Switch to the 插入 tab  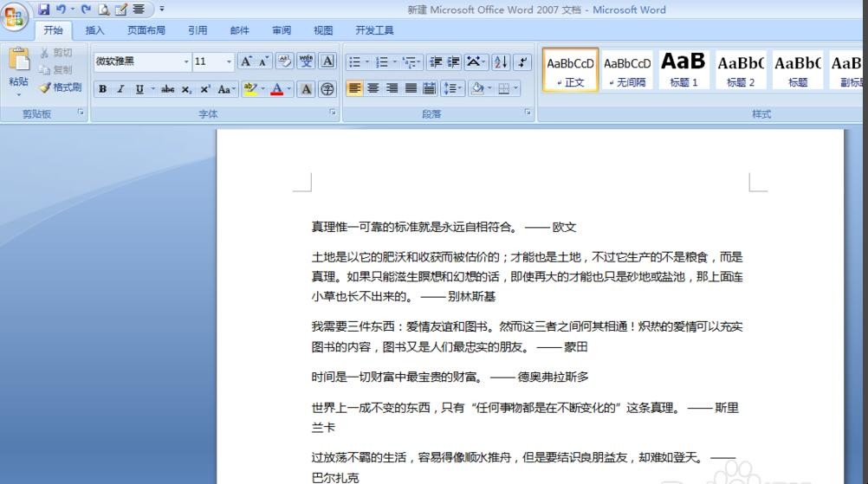[94, 31]
